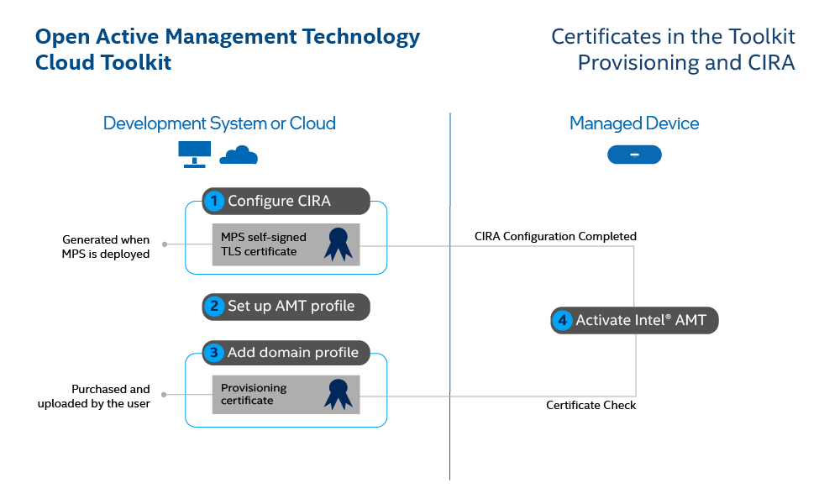Image resolution: width=840 pixels, height=504 pixels.
Task: Select the monitor icon under Development System
Action: 195,152
